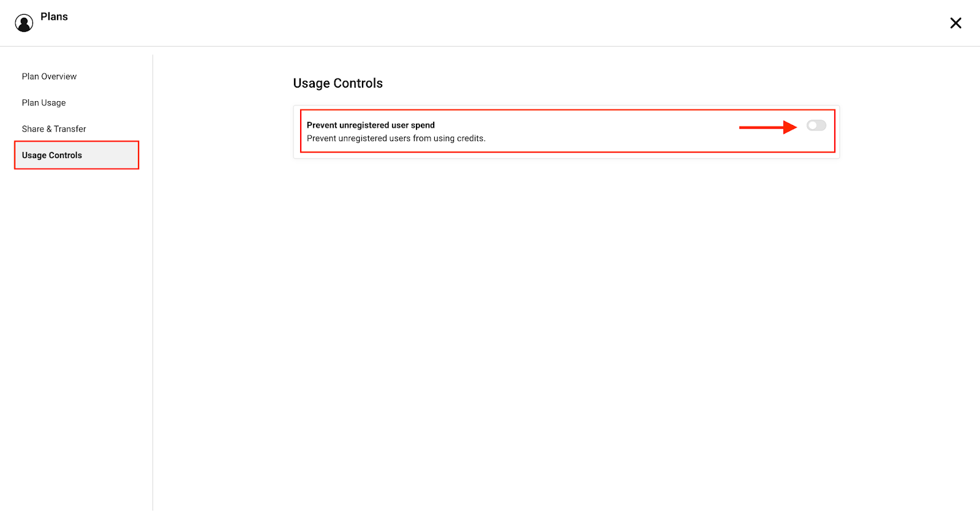Viewport: 980px width, 524px height.
Task: Click the user profile avatar icon
Action: point(24,23)
